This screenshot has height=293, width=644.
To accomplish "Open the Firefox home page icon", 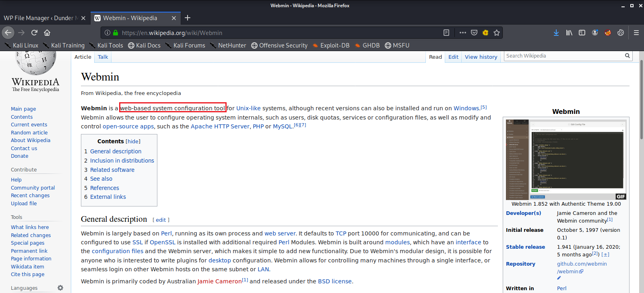I will [x=47, y=33].
